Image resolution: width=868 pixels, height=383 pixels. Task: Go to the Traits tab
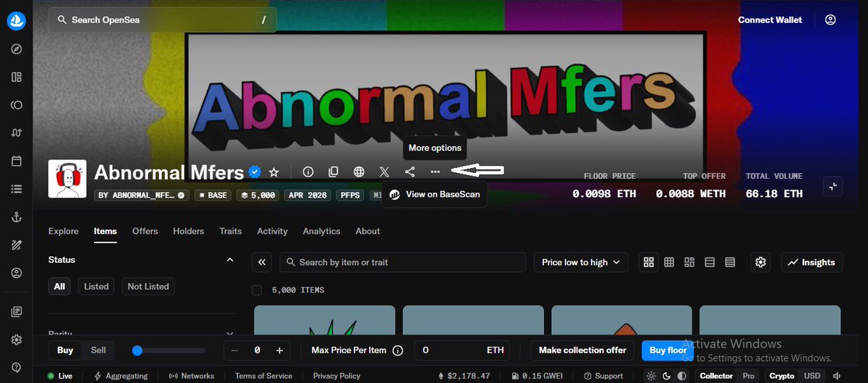pyautogui.click(x=231, y=231)
